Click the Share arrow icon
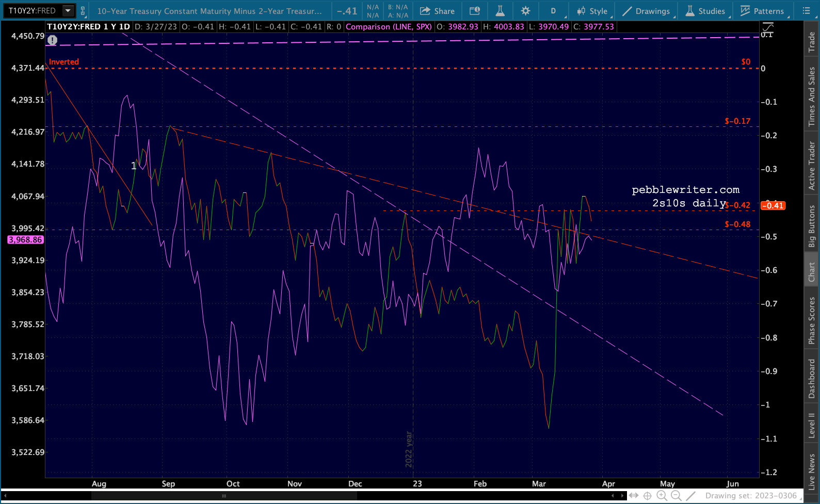This screenshot has width=820, height=504. (425, 11)
